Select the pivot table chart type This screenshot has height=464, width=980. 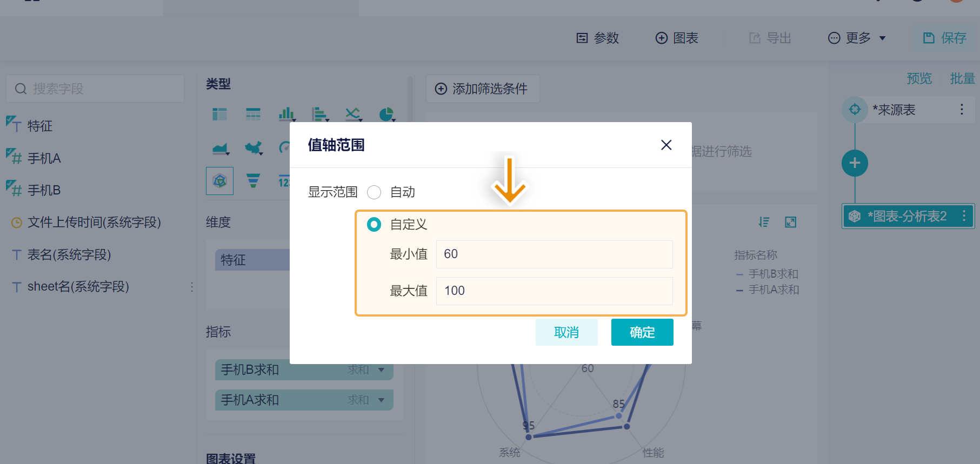219,114
